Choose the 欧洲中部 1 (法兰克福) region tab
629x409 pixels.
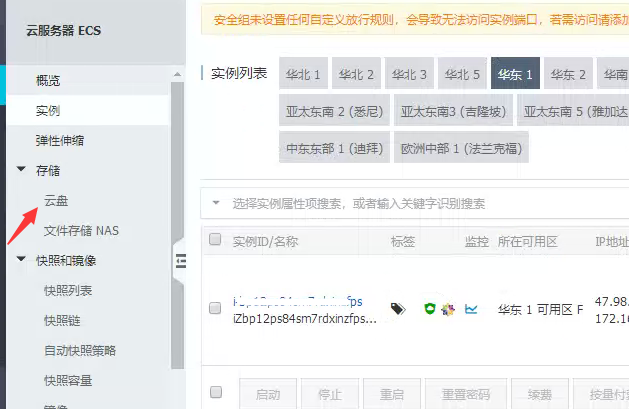[x=461, y=148]
